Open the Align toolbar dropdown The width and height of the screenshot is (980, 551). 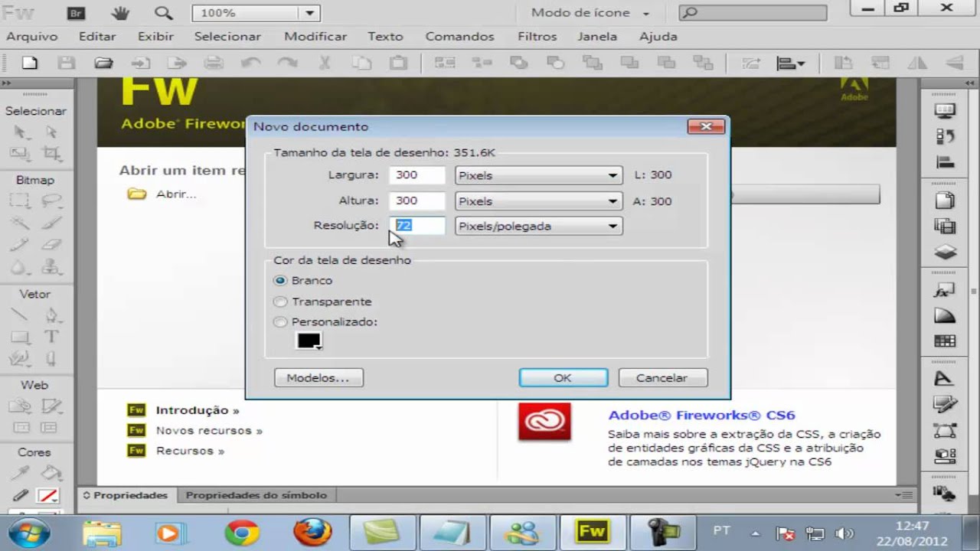click(x=791, y=64)
